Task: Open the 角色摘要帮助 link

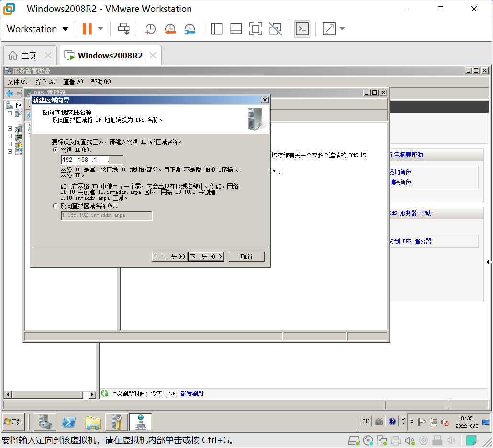Action: coord(406,155)
